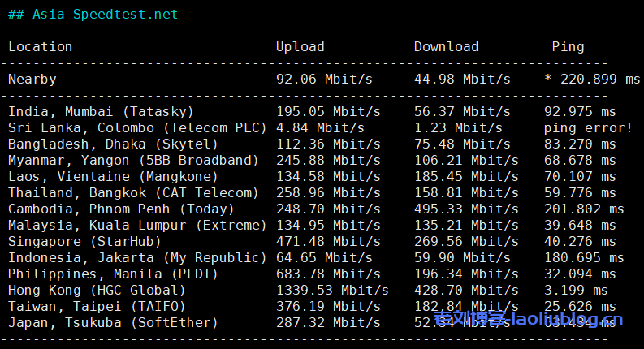
Task: Click Thailand, Bangkok (CAT Telecom) entry
Action: pos(133,193)
